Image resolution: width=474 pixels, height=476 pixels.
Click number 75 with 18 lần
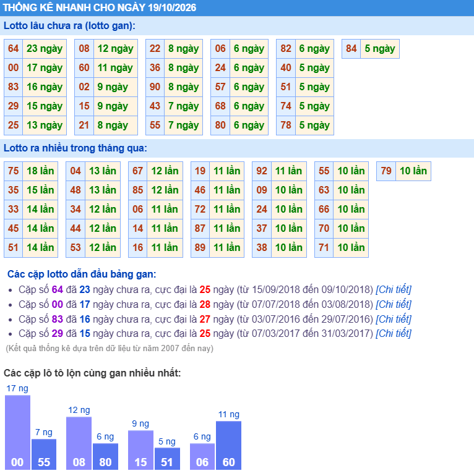(x=14, y=171)
